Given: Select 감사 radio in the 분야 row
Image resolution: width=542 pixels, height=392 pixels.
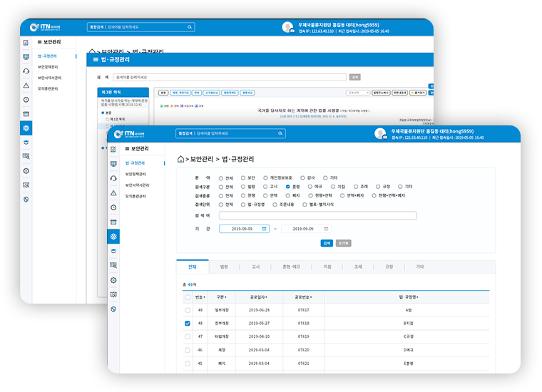Looking at the screenshot, I should (302, 178).
